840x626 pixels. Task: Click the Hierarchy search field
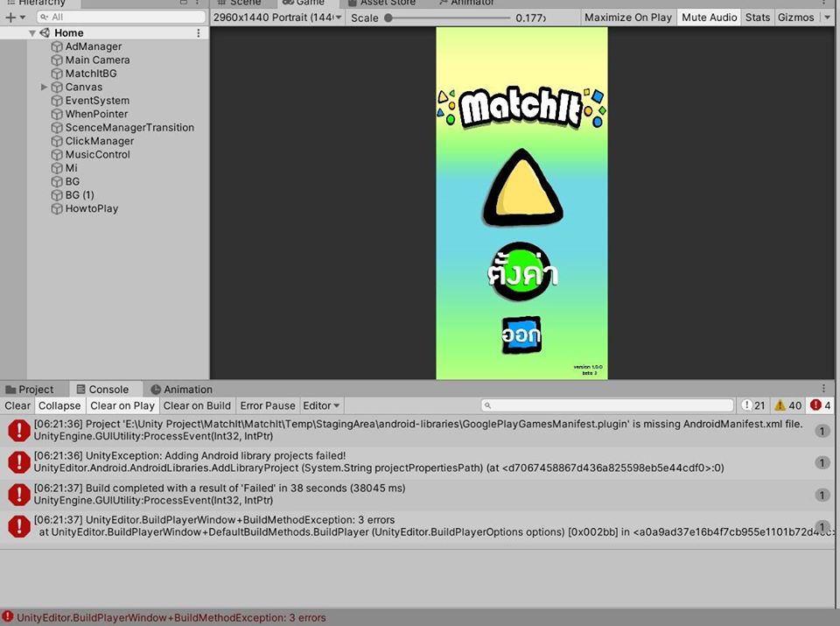(122, 18)
